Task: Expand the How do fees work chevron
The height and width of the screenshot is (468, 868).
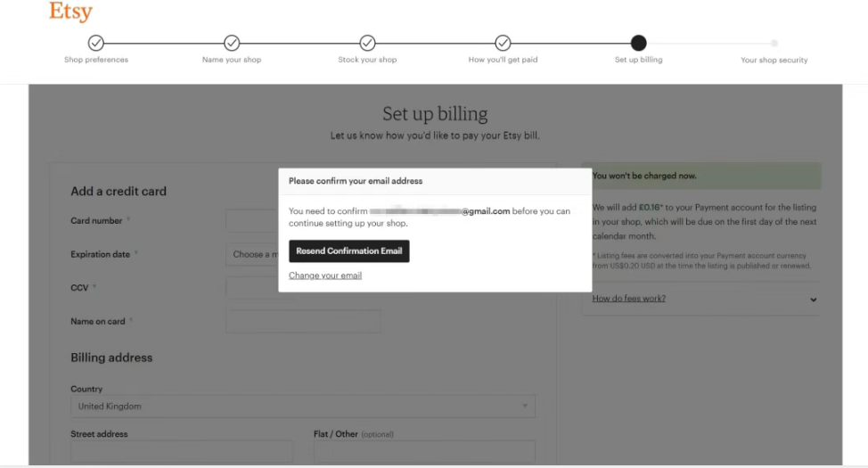Action: click(813, 300)
